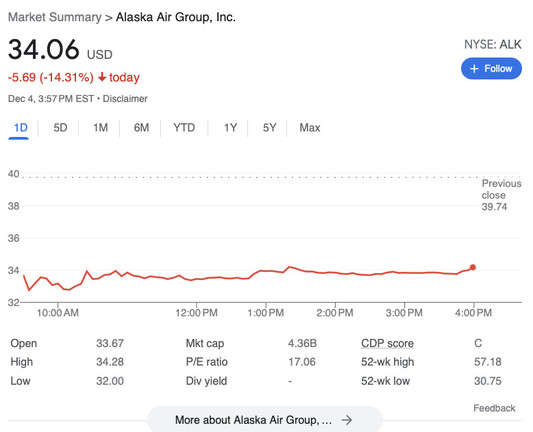The width and height of the screenshot is (533, 432).
Task: Click the arrow icon beside More about
Action: (347, 420)
